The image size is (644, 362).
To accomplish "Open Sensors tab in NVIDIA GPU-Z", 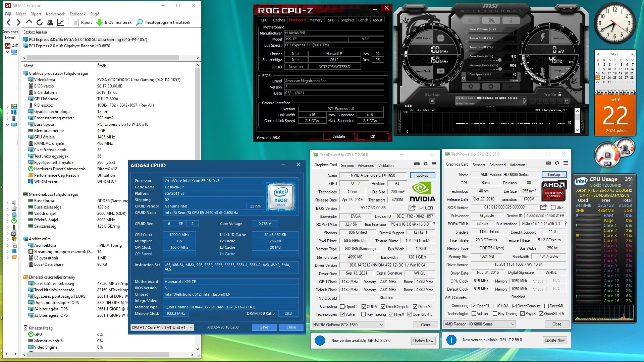I will point(347,166).
